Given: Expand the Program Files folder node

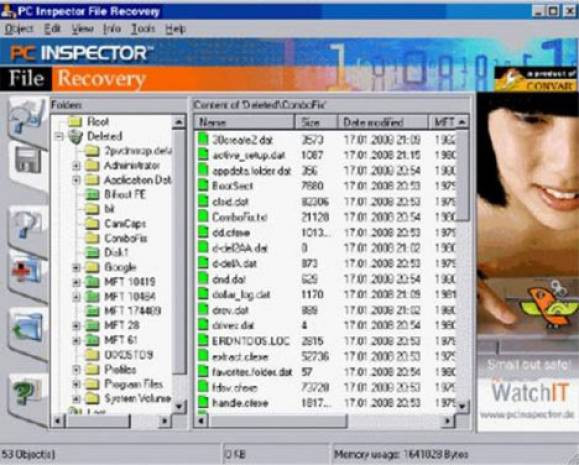Looking at the screenshot, I should click(x=76, y=384).
